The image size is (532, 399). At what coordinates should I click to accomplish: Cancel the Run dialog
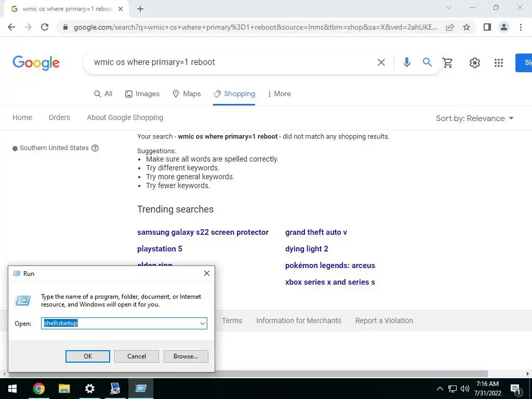tap(137, 356)
